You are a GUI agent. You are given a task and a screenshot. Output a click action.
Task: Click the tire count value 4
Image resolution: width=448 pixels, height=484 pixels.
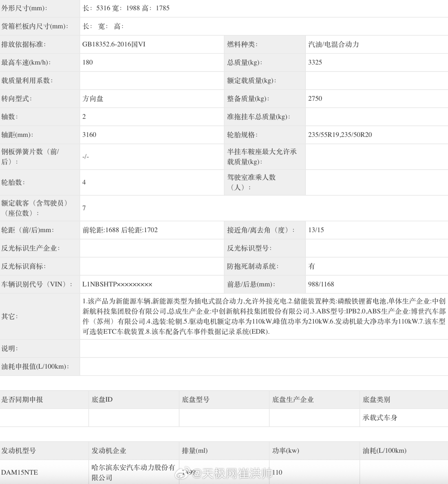pos(84,183)
